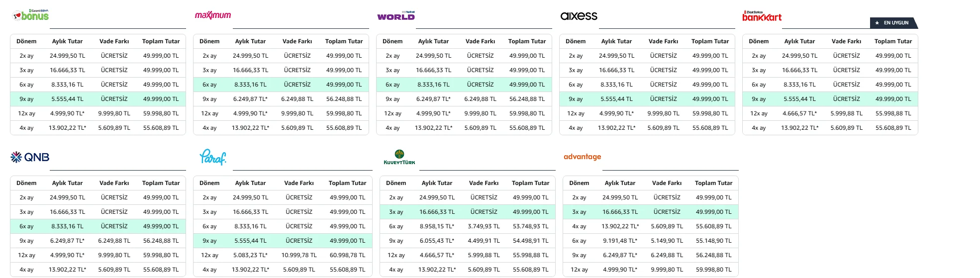Click 55.608,89 TL total in QNB table
This screenshot has width=980, height=278.
161,270
